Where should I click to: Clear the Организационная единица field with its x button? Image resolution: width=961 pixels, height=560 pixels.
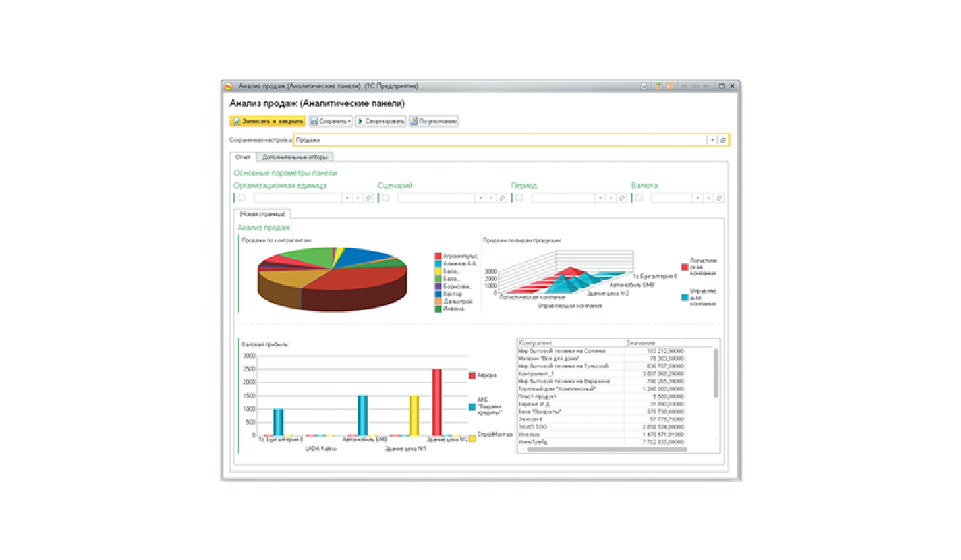tap(358, 197)
